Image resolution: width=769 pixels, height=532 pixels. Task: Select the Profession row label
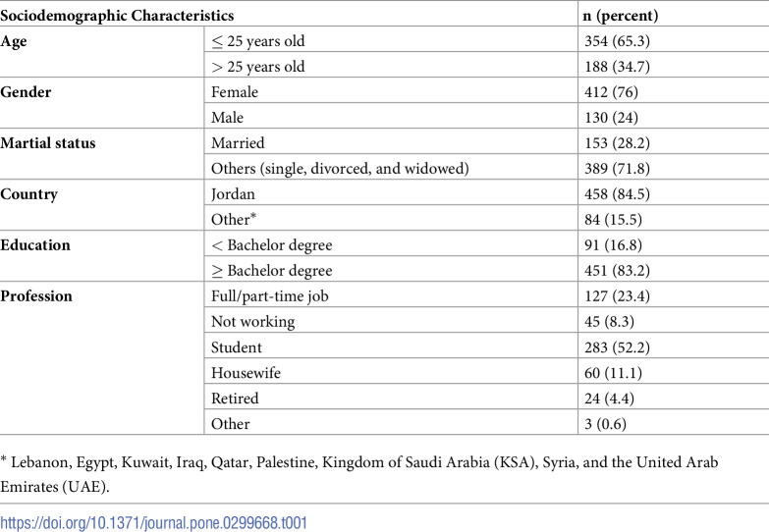click(x=36, y=296)
